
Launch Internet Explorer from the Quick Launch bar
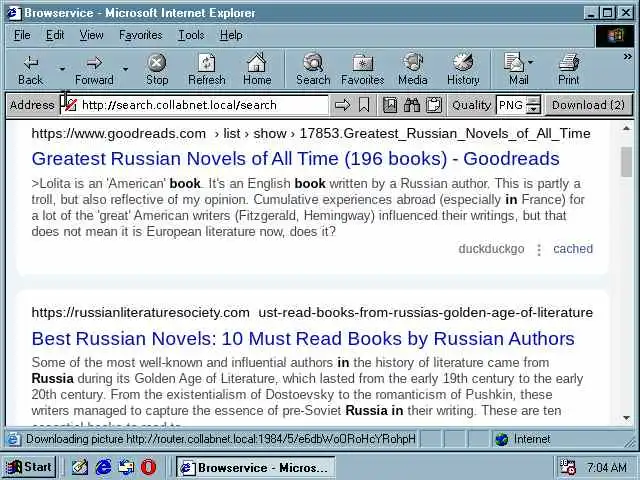click(x=103, y=467)
